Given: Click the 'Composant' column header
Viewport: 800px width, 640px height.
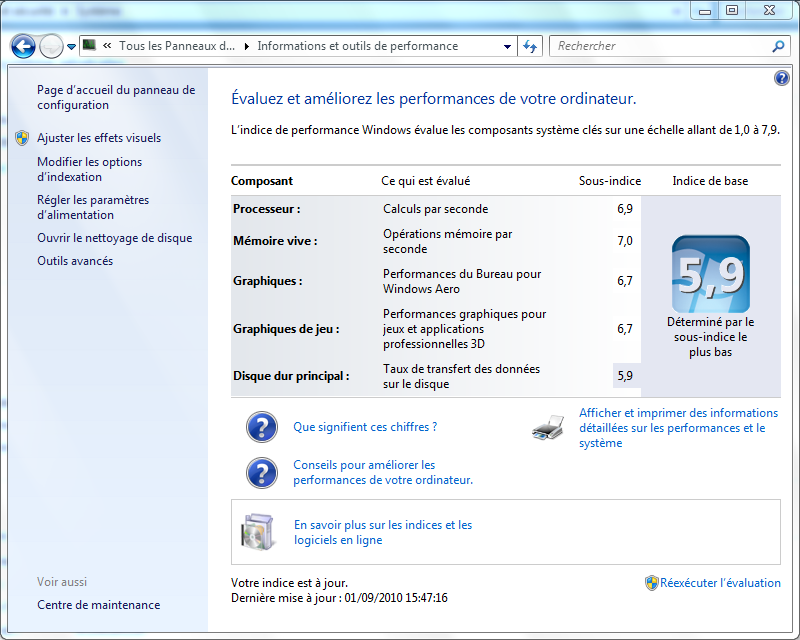Looking at the screenshot, I should click(x=262, y=181).
